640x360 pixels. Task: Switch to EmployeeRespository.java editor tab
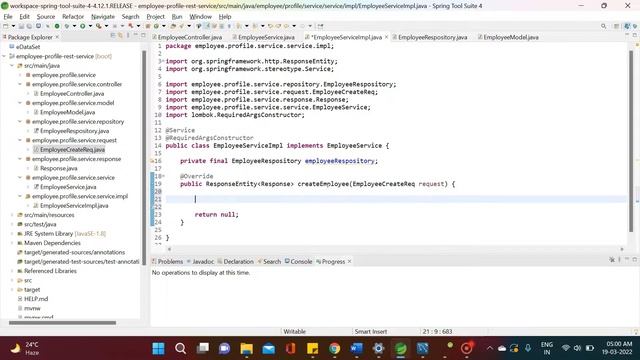point(430,37)
